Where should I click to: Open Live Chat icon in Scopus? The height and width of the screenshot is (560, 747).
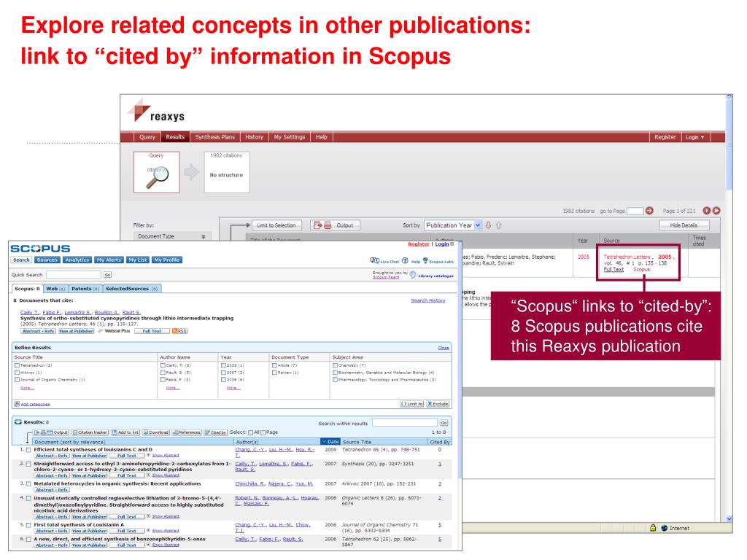coord(374,260)
